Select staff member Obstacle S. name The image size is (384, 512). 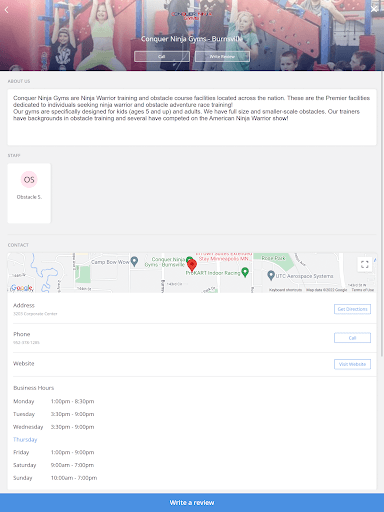(29, 197)
